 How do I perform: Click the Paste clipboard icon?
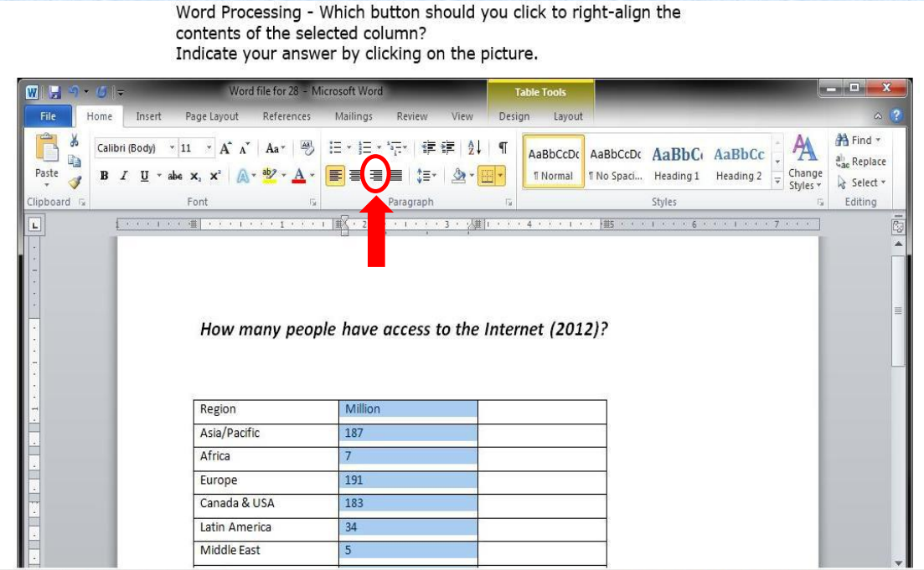pos(47,147)
